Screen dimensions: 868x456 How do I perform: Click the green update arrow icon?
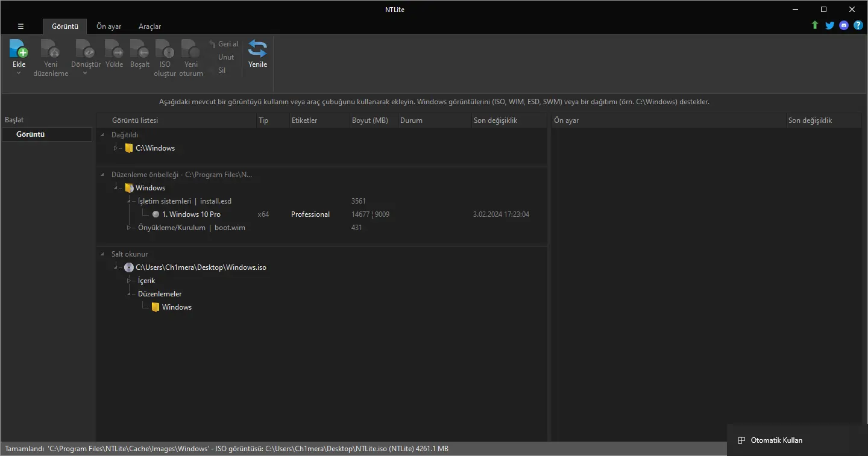pos(815,25)
